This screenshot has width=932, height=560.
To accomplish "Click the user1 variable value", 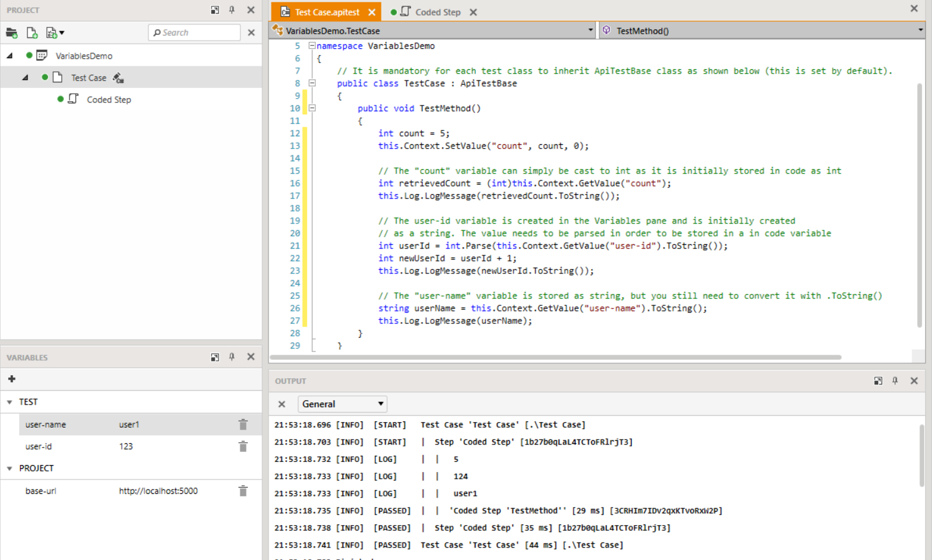I will pyautogui.click(x=129, y=425).
